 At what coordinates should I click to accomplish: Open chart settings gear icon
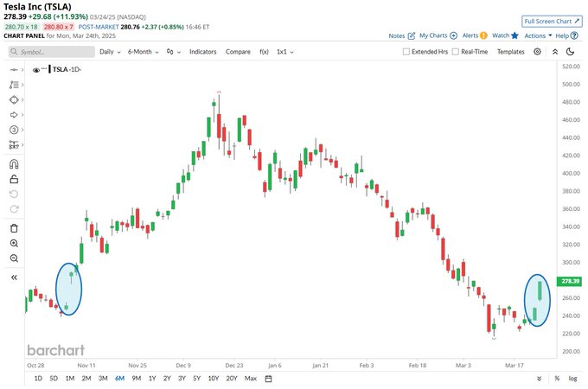pyautogui.click(x=537, y=52)
